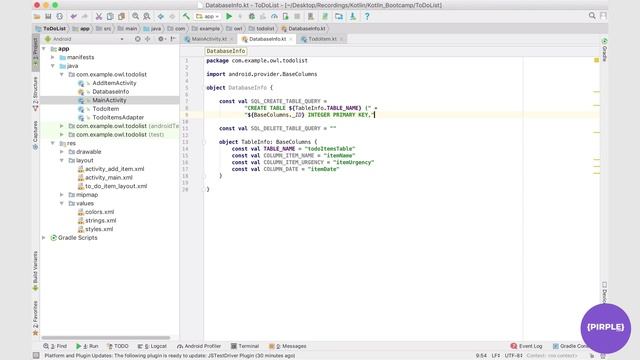
Task: Open the Find tool window
Action: [x=55, y=346]
